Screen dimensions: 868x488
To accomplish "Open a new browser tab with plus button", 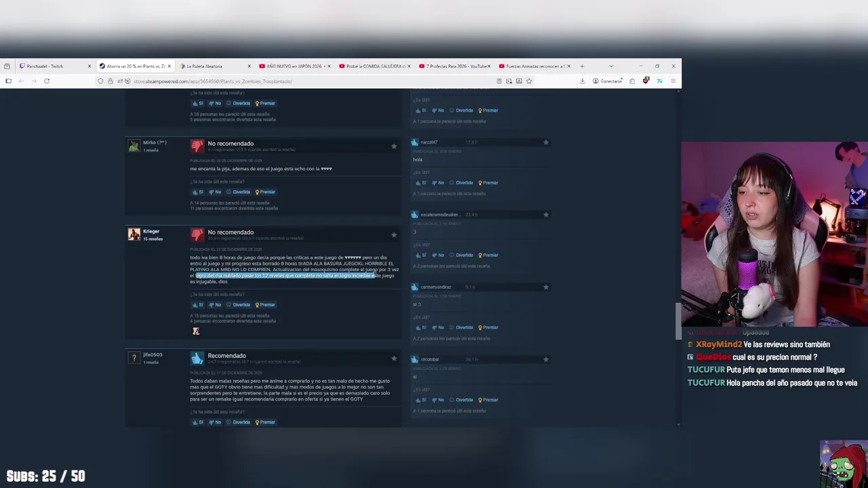I will 582,66.
